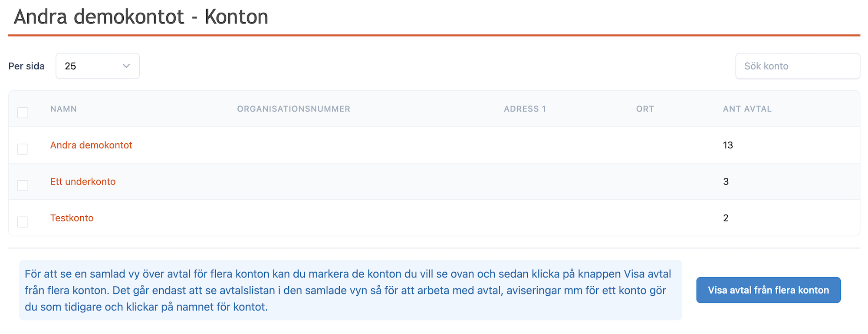This screenshot has width=868, height=334.
Task: Click the ORGANISATIONSNUMMER column header
Action: click(293, 109)
